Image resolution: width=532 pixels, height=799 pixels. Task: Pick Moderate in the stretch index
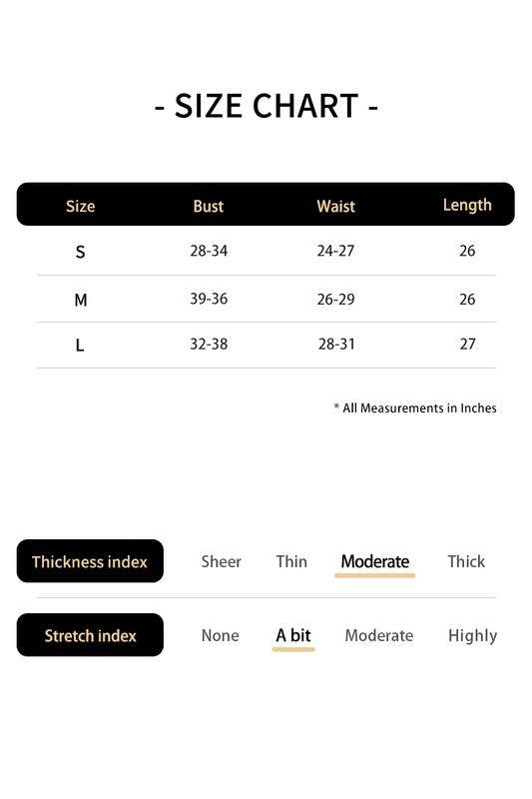(x=378, y=635)
